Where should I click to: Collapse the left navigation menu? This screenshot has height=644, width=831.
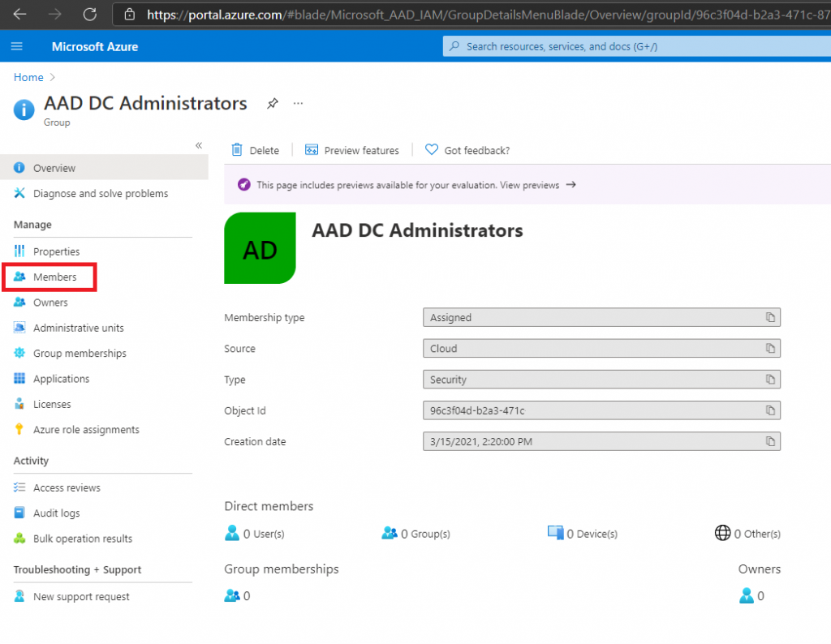tap(199, 146)
